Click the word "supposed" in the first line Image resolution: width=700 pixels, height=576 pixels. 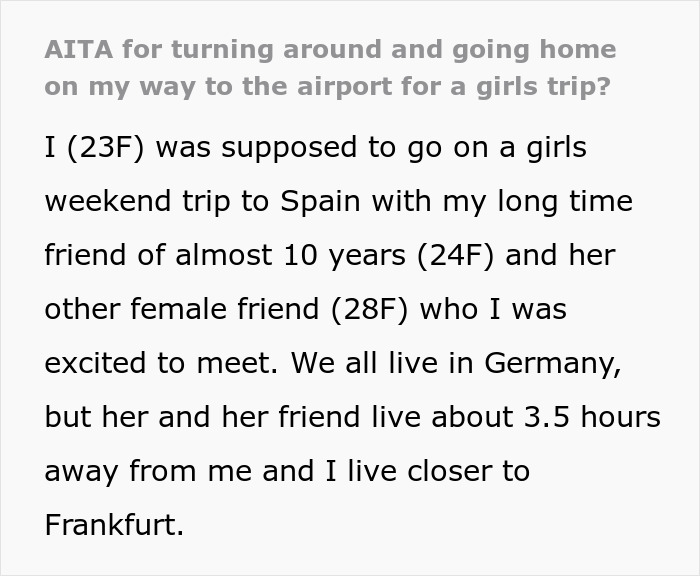coord(289,148)
